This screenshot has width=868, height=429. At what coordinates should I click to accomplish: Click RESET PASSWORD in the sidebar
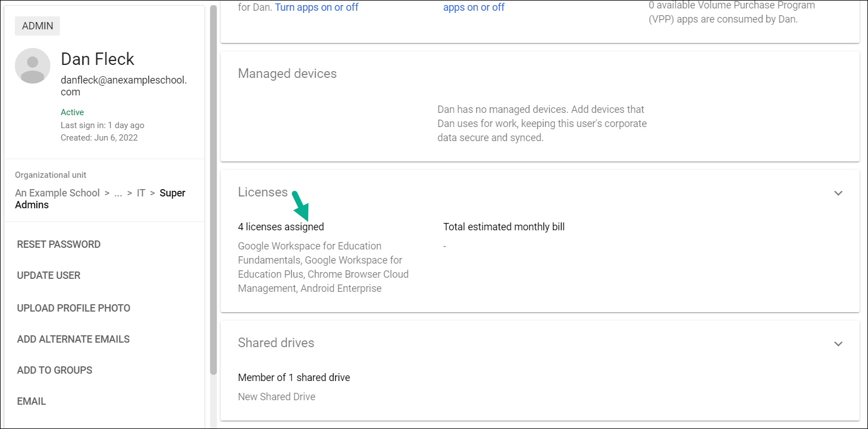point(59,244)
